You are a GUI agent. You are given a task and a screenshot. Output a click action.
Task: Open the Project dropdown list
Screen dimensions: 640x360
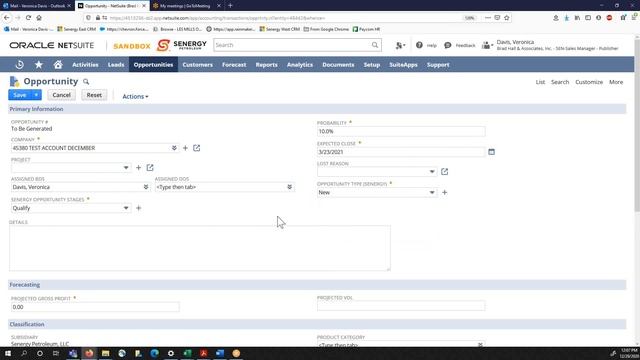pyautogui.click(x=126, y=167)
